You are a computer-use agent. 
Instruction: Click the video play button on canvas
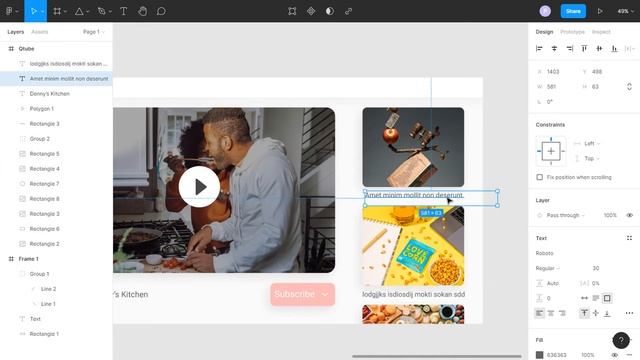tap(199, 187)
